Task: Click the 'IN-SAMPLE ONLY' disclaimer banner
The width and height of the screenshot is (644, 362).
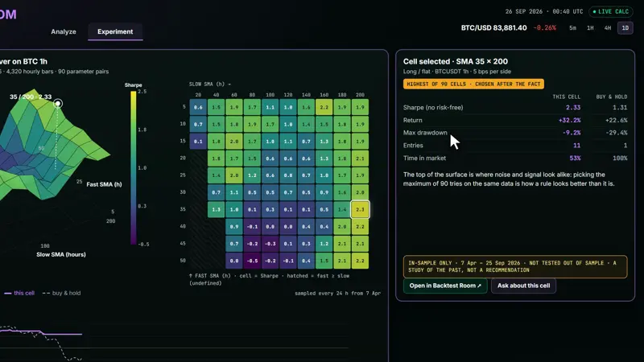Action: click(515, 267)
